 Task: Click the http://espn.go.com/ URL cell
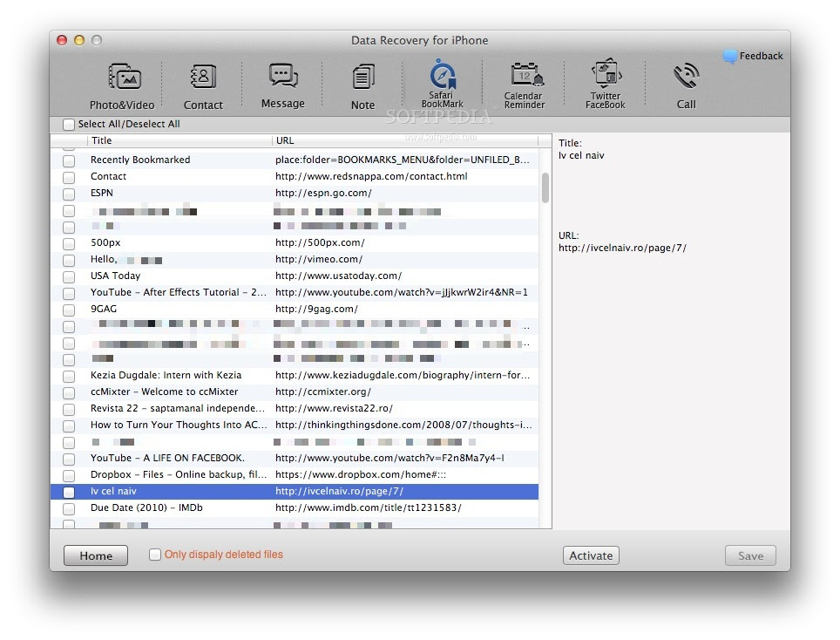[323, 193]
